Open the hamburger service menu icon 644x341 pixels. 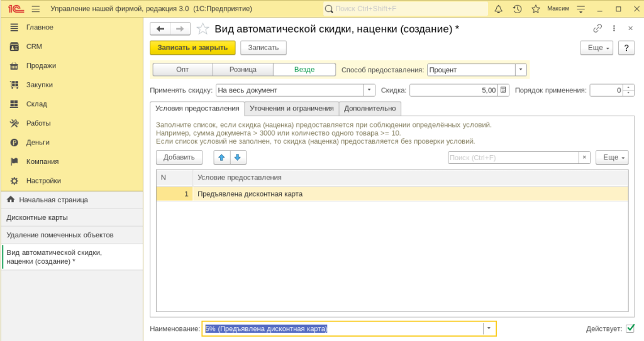pyautogui.click(x=36, y=9)
